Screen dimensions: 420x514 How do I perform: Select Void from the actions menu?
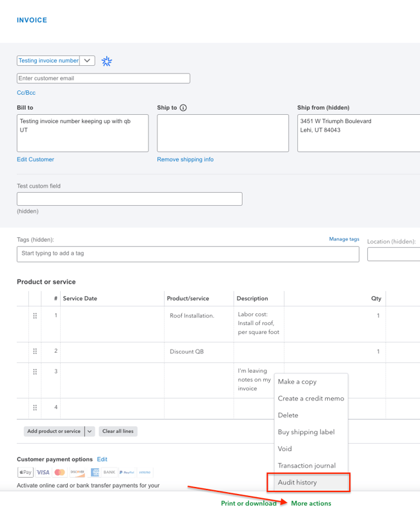pyautogui.click(x=285, y=449)
